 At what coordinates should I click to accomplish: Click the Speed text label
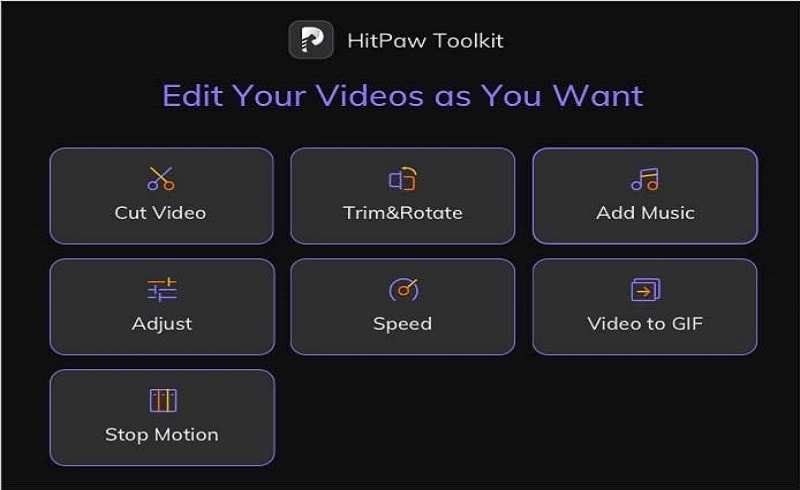pyautogui.click(x=403, y=324)
